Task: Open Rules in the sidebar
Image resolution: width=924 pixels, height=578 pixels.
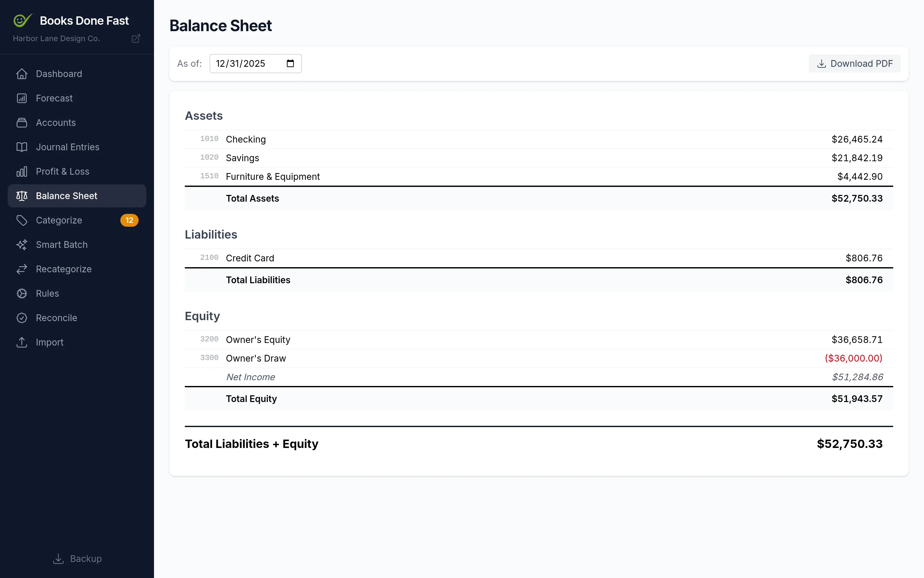Action: (x=77, y=294)
